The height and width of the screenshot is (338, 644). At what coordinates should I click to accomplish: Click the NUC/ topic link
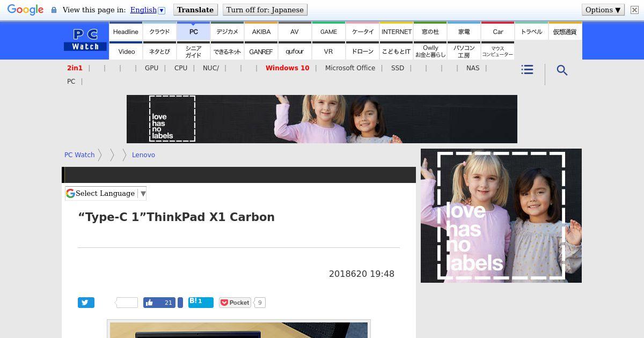(x=211, y=68)
